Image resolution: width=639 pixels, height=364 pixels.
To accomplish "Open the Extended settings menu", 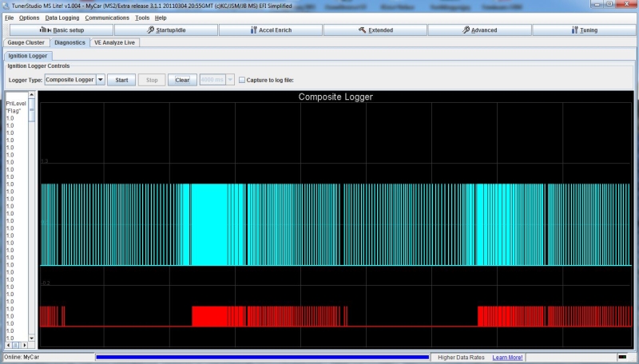I will [x=375, y=30].
